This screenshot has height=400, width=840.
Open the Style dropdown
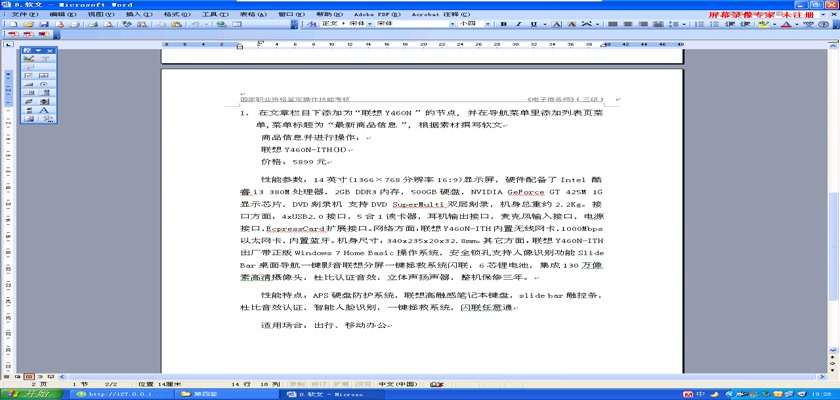tap(369, 24)
